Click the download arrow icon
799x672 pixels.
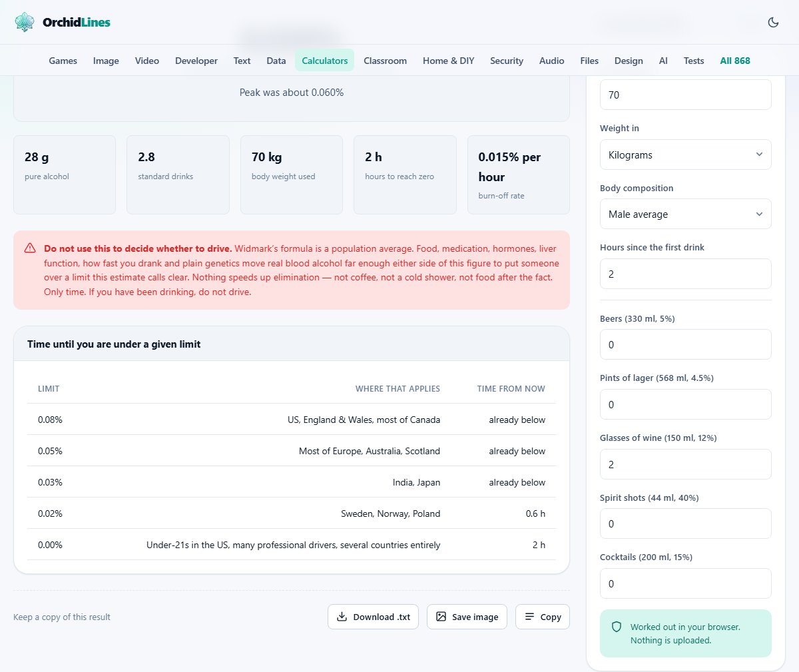(342, 617)
